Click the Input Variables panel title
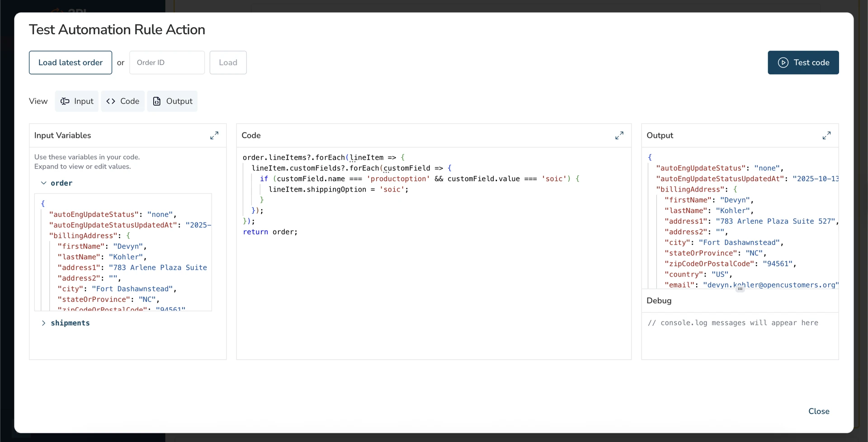The height and width of the screenshot is (442, 868). [x=62, y=136]
